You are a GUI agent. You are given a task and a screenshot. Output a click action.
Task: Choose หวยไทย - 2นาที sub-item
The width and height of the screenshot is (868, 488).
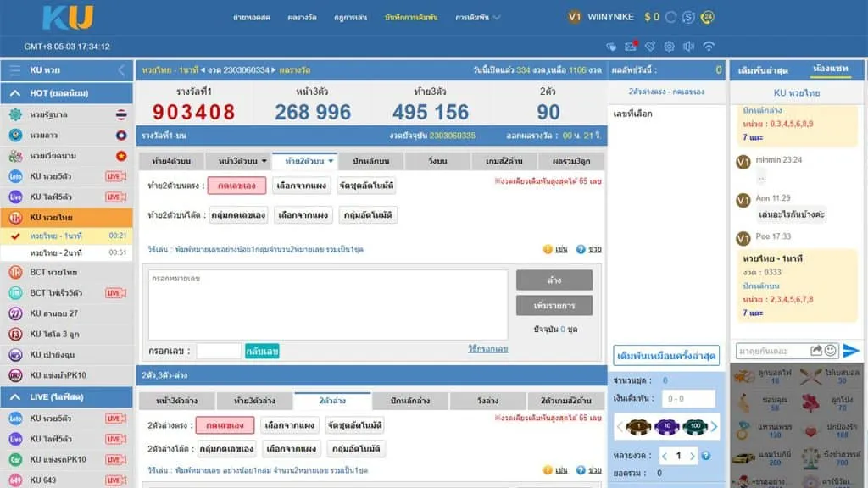point(66,252)
